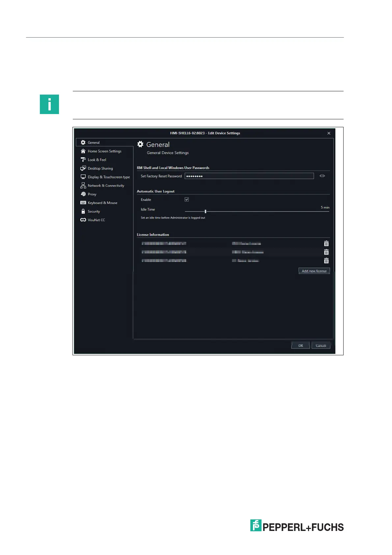This screenshot has width=392, height=555.
Task: Click the gear icon beside General in sidebar
Action: click(x=83, y=142)
